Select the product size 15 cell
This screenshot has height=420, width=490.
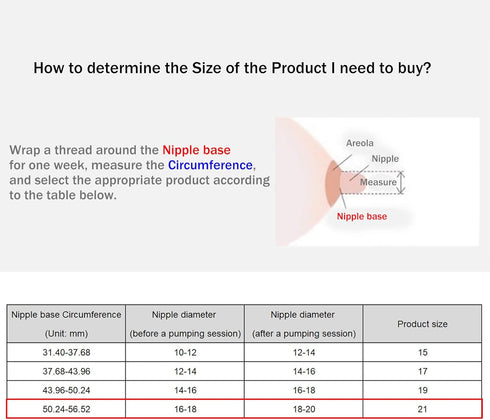tap(422, 352)
